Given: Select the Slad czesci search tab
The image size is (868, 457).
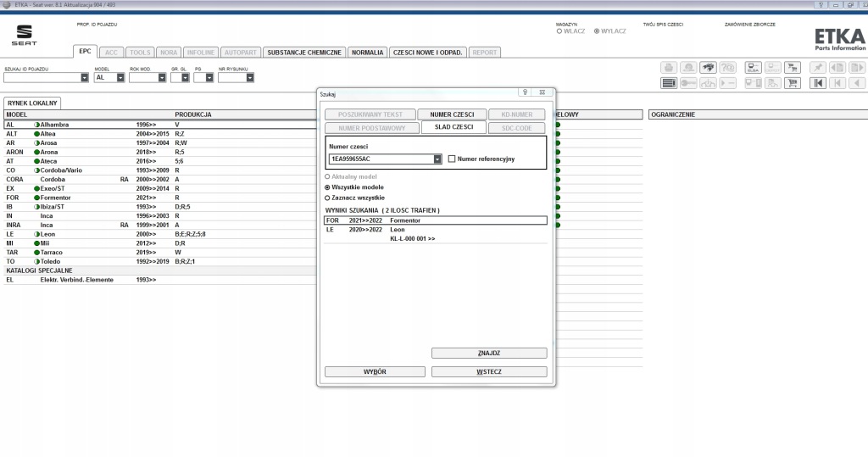Looking at the screenshot, I should click(453, 127).
